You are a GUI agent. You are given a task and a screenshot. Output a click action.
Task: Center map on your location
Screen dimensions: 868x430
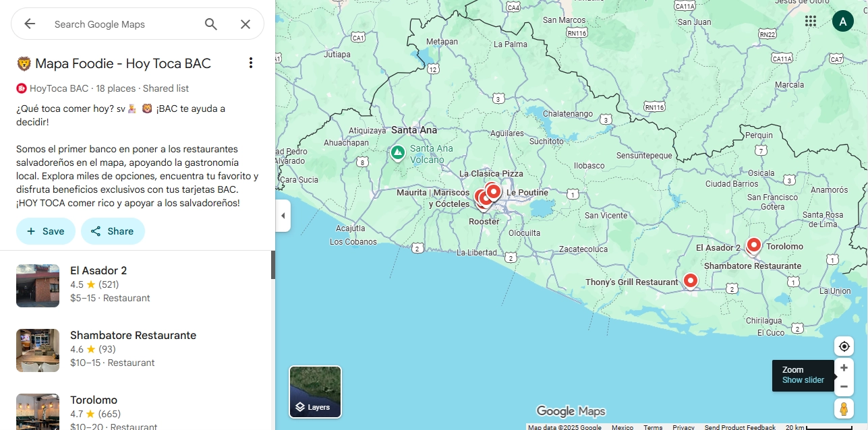tap(844, 346)
